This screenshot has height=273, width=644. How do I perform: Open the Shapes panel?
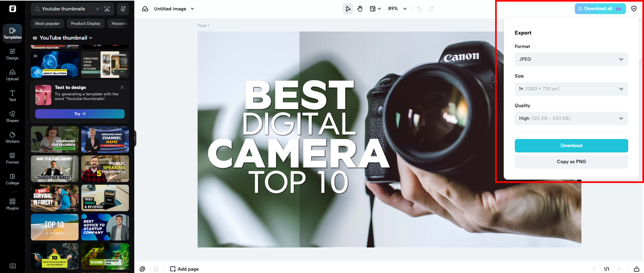12,116
